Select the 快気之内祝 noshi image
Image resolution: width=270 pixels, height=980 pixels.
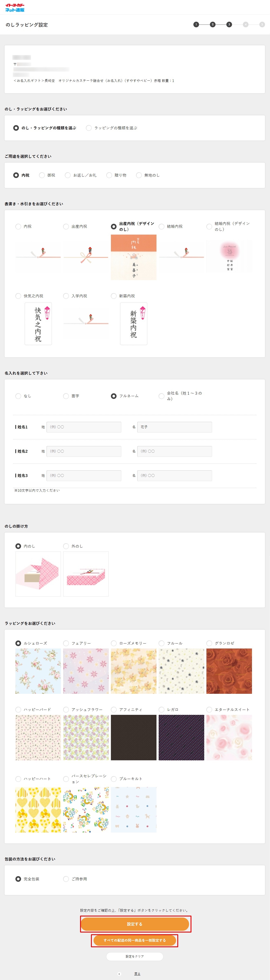point(38,323)
